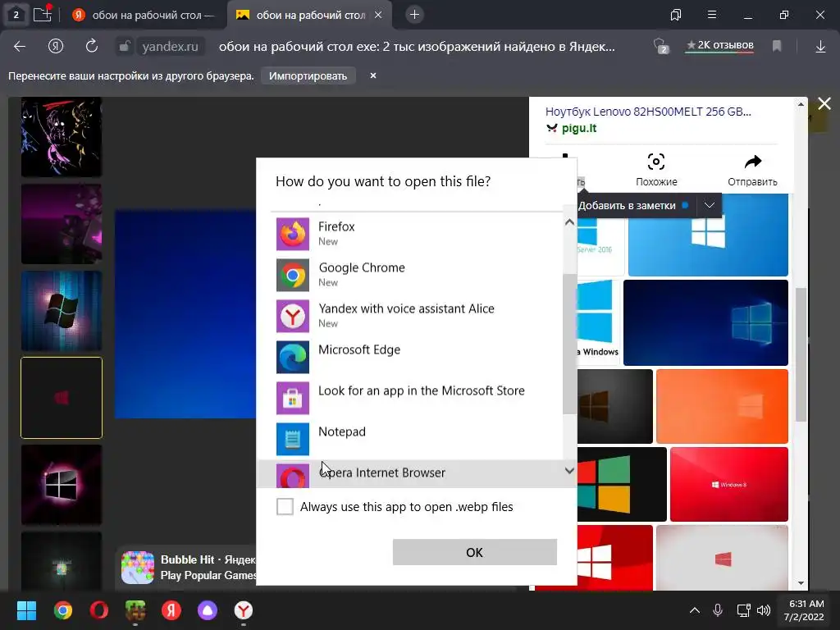The height and width of the screenshot is (630, 840).
Task: Open the downloads panel
Action: pyautogui.click(x=820, y=47)
